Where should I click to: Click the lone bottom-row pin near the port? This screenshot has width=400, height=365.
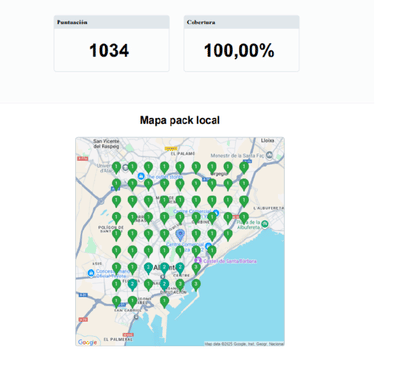coord(164,302)
